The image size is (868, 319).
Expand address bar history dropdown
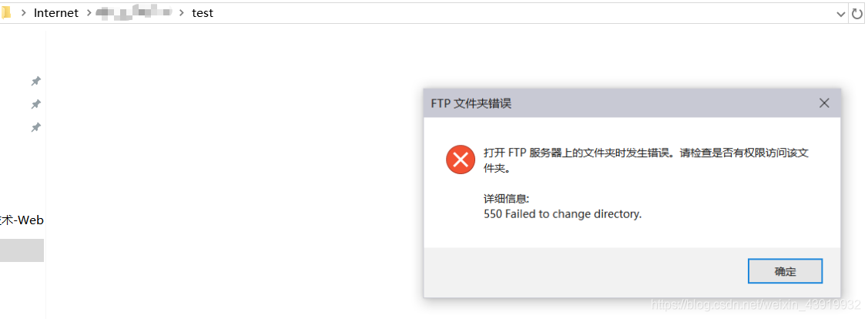(840, 15)
